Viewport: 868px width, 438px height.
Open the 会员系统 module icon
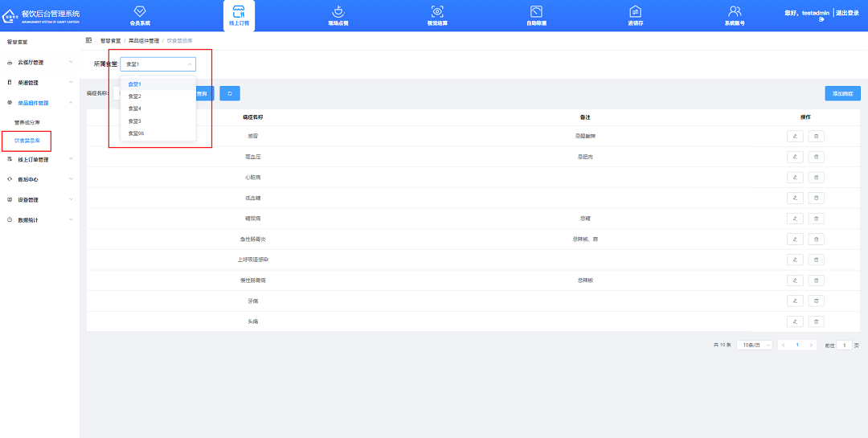[x=140, y=11]
